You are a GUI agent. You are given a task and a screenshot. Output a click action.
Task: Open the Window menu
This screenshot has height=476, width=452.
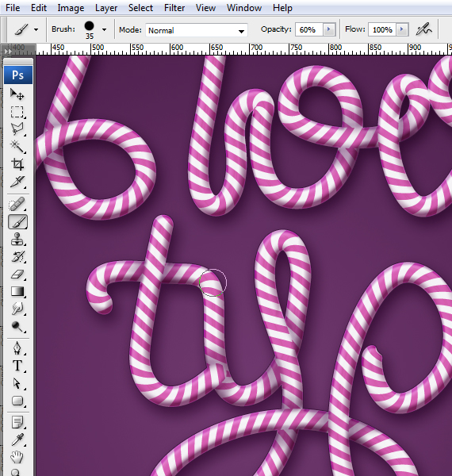(x=244, y=8)
